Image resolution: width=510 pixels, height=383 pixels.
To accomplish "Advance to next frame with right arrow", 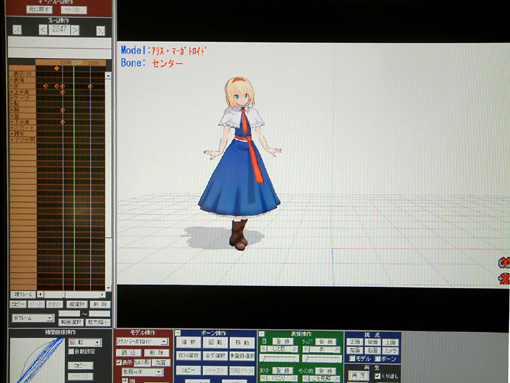I will (75, 30).
